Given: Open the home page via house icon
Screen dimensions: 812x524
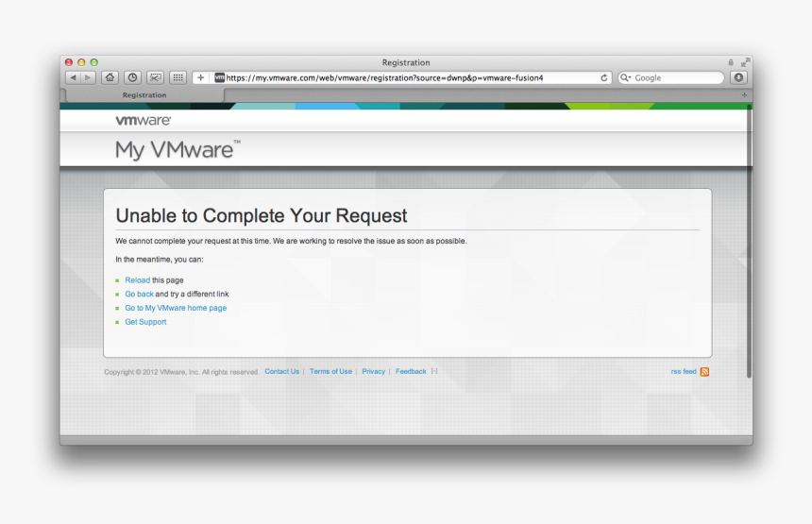Looking at the screenshot, I should click(110, 77).
